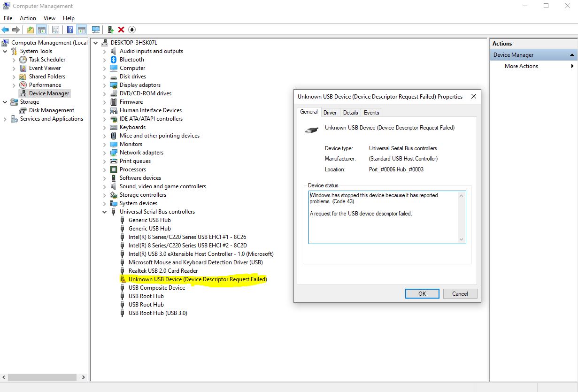Select Intel 8 Series USB EHCI #1 - 8C26
Screen dimensions: 578x392
[187, 237]
